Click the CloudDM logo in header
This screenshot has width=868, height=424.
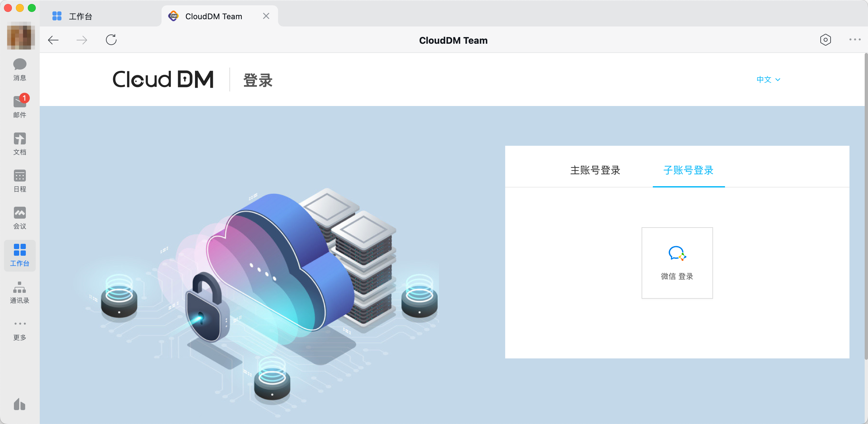click(163, 79)
